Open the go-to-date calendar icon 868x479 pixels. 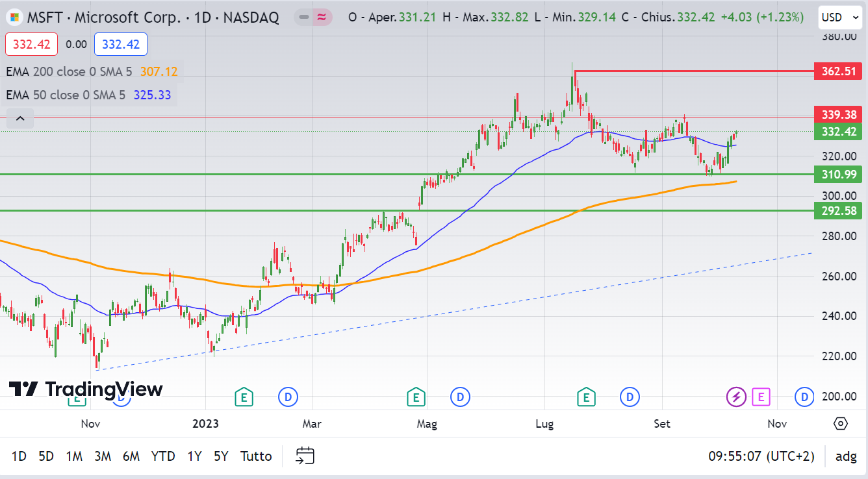305,456
